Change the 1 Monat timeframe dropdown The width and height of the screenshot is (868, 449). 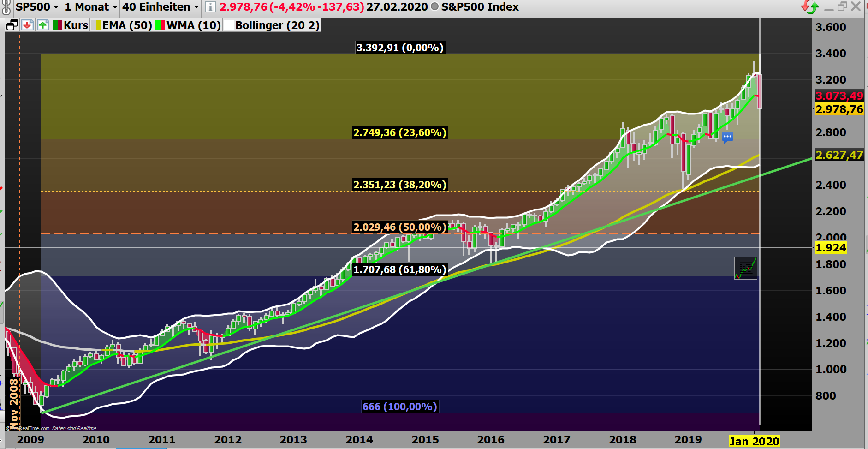point(91,7)
